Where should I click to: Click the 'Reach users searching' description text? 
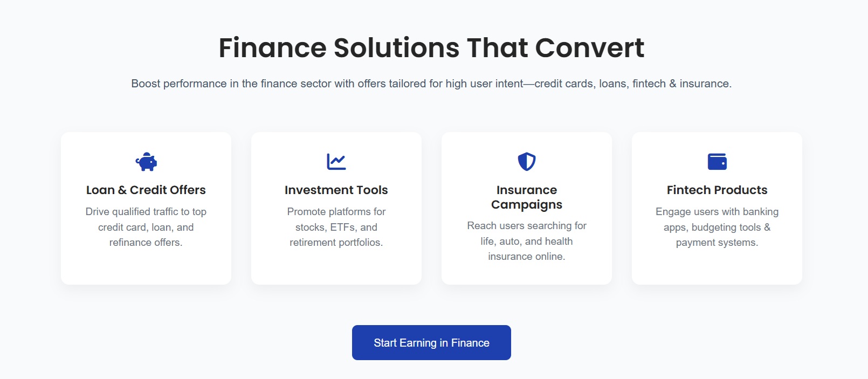(527, 241)
